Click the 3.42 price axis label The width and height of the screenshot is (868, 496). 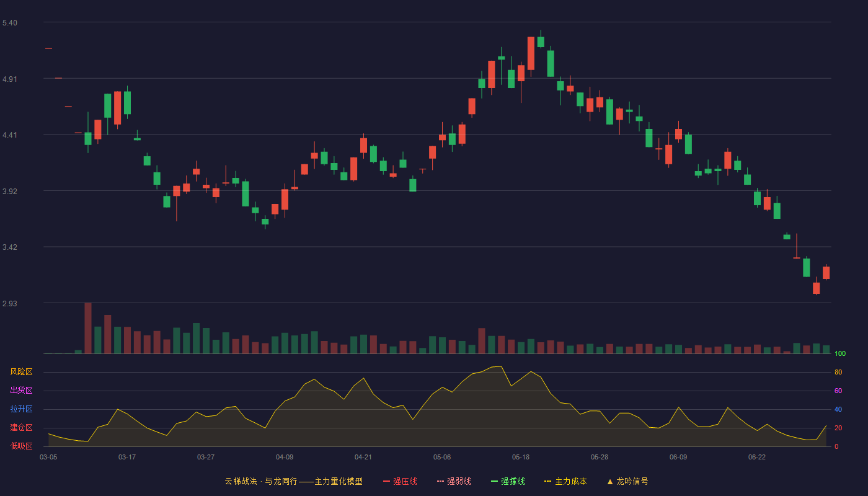coord(10,247)
